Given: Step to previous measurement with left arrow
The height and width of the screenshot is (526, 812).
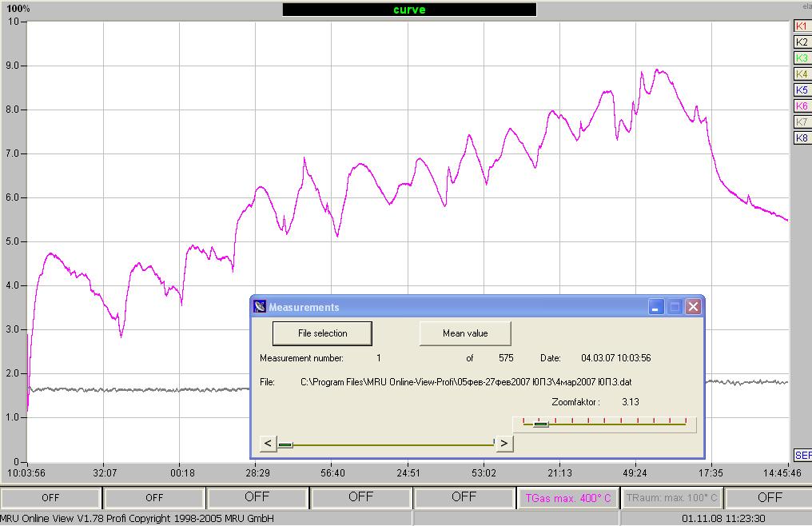Looking at the screenshot, I should point(269,444).
